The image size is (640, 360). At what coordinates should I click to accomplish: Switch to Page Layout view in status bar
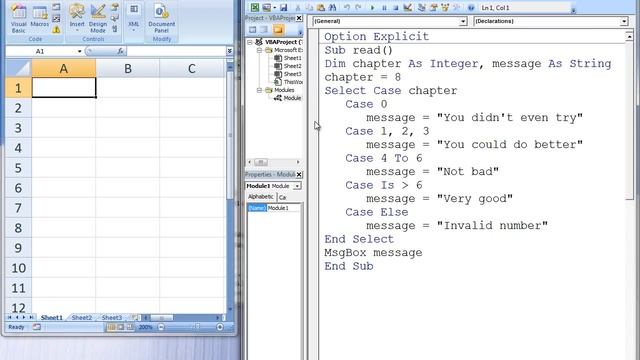120,327
